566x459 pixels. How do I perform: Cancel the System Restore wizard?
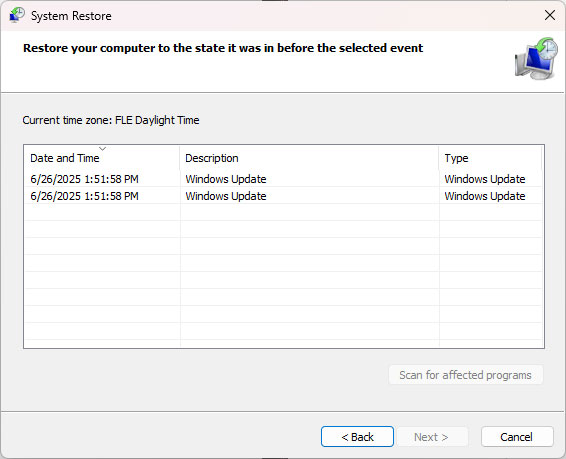(x=517, y=437)
